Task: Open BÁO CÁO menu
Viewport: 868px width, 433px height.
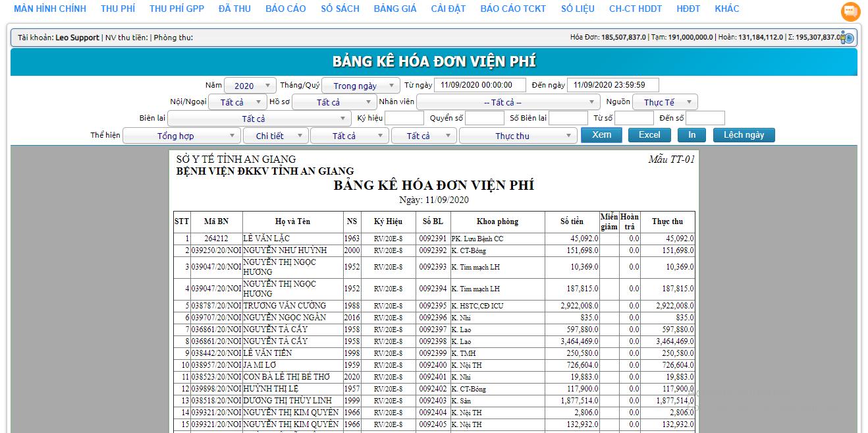Action: click(x=286, y=9)
